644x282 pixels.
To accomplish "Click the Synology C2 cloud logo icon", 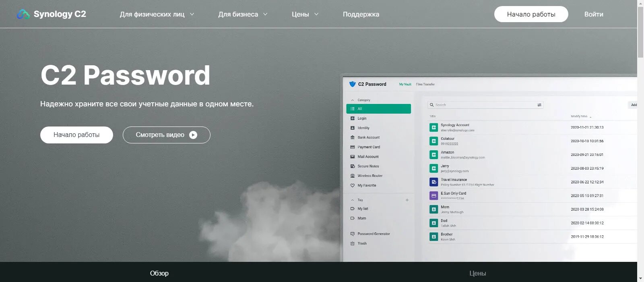I will (23, 15).
